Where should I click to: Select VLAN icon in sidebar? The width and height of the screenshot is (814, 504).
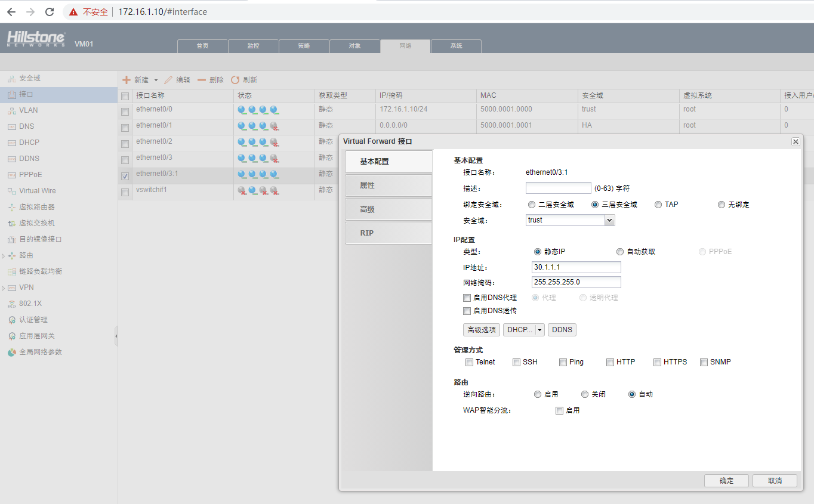click(12, 110)
